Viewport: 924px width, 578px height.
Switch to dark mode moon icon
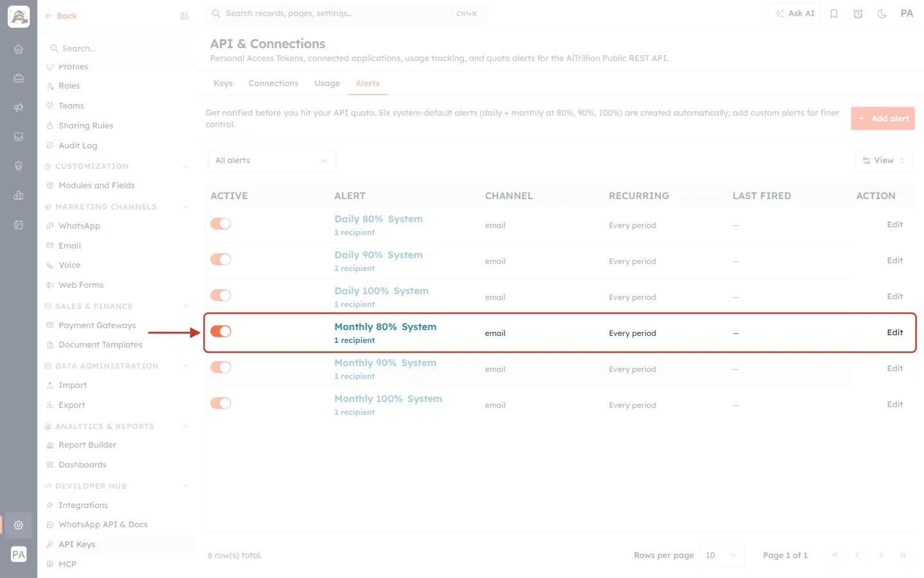pyautogui.click(x=882, y=13)
